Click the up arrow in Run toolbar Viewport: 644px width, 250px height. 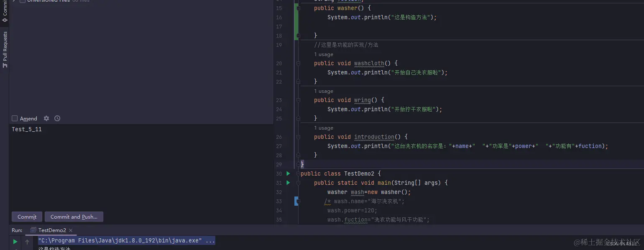coord(27,241)
